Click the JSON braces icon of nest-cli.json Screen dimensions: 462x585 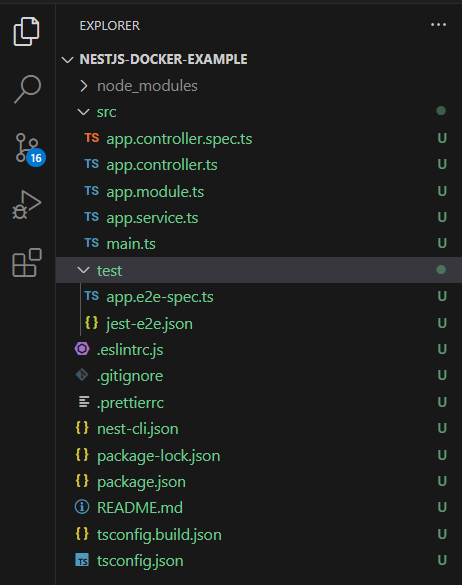pyautogui.click(x=82, y=428)
